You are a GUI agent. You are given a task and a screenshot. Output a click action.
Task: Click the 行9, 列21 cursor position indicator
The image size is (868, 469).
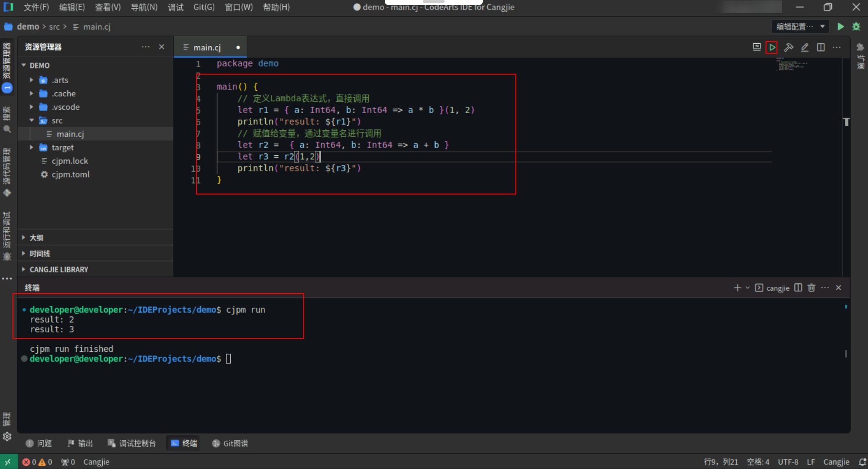click(x=721, y=462)
